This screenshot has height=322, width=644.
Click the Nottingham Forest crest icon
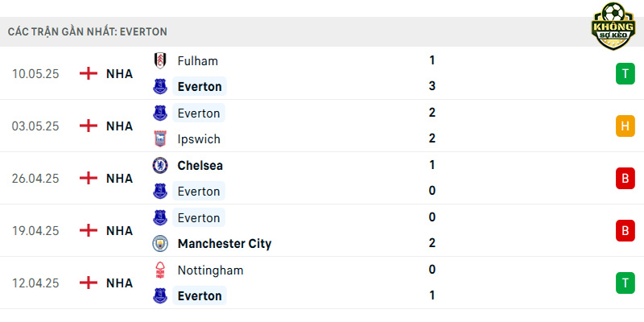(x=159, y=270)
